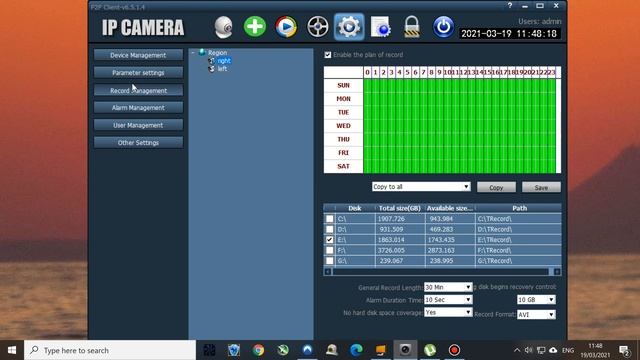This screenshot has height=360, width=640.
Task: Open Record Management section
Action: pos(138,91)
